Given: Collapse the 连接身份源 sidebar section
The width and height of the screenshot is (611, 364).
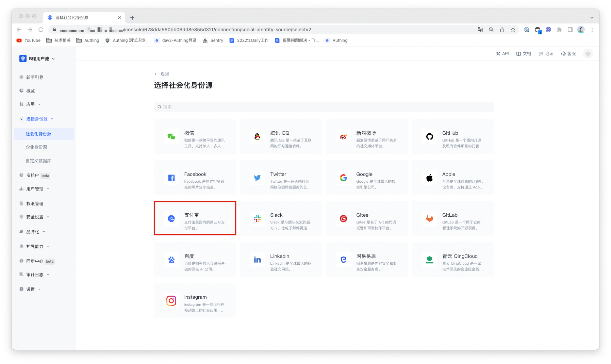Looking at the screenshot, I should (37, 119).
